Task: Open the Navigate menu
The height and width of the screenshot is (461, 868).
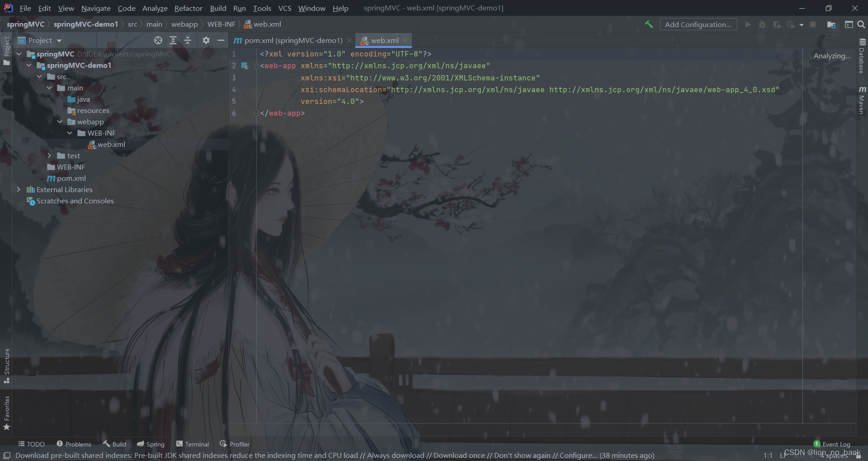Action: (x=96, y=8)
